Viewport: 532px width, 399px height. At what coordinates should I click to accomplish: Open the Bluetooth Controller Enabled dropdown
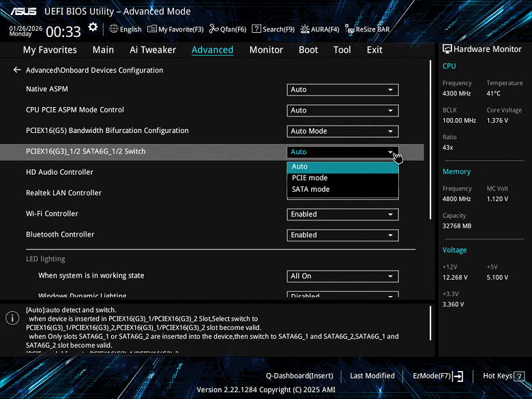(x=342, y=235)
